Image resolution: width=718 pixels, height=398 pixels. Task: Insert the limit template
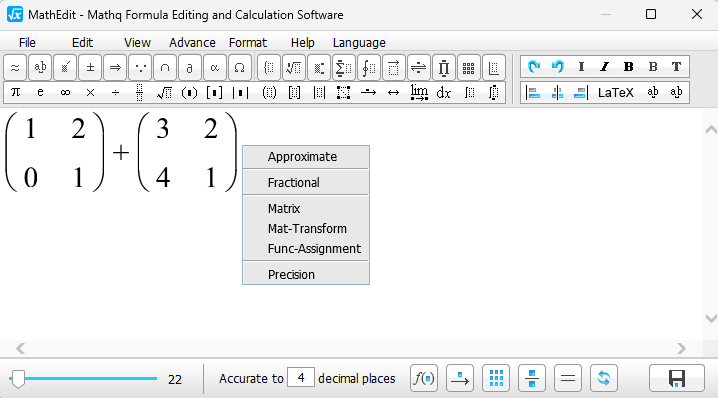[419, 93]
